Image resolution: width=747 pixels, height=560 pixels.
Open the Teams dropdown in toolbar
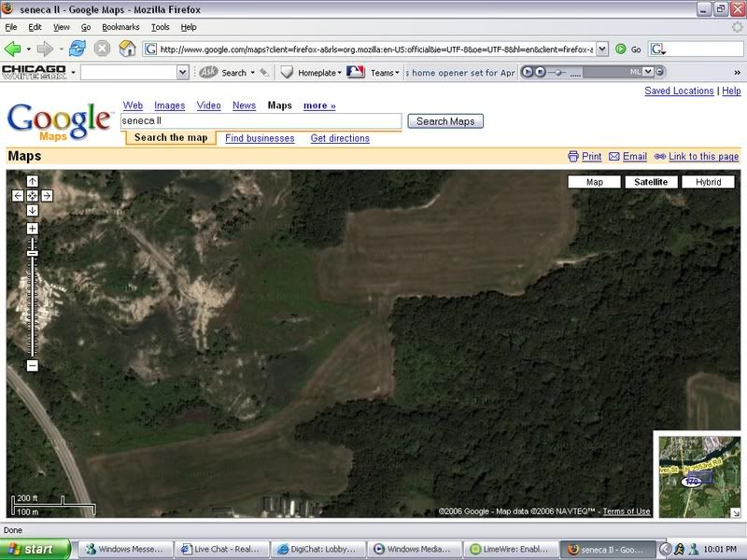385,72
